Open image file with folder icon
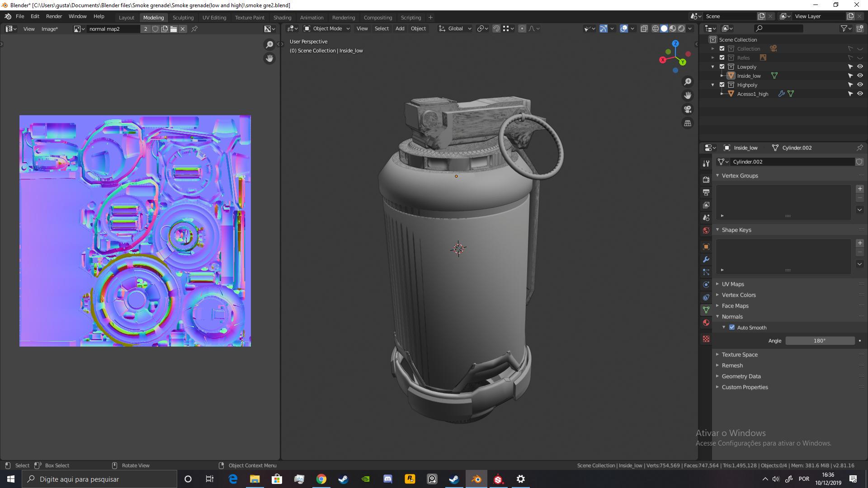 pos(174,29)
